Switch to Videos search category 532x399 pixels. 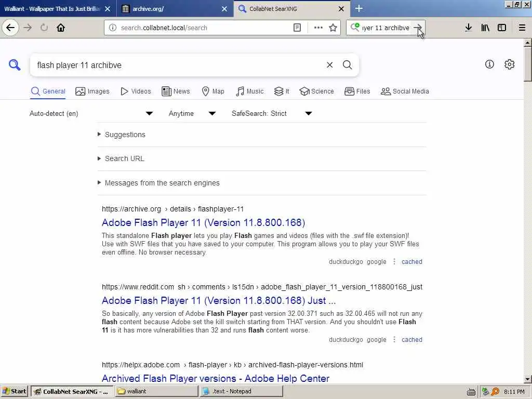point(136,91)
